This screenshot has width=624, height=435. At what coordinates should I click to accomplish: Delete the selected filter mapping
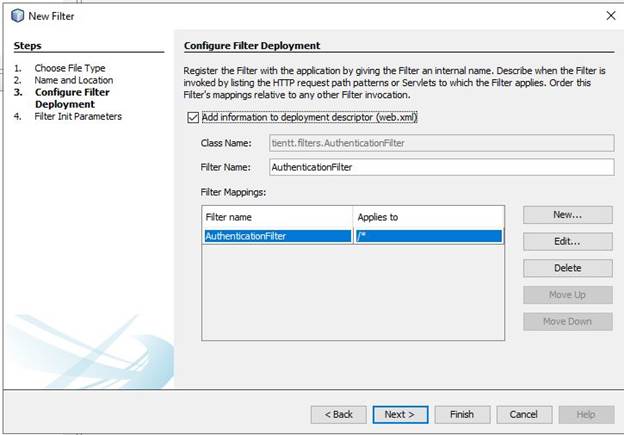pos(567,268)
